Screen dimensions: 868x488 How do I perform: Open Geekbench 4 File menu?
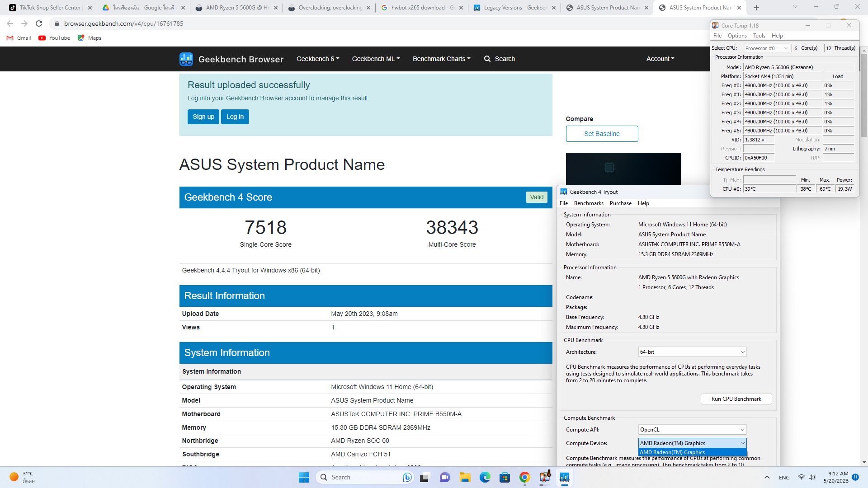click(x=564, y=203)
